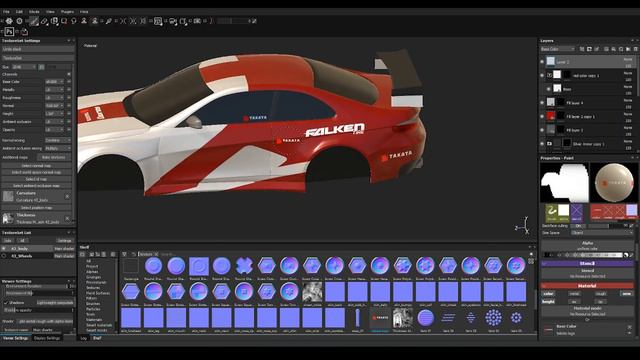Click the Delete layer trash icon
Image resolution: width=640 pixels, height=360 pixels.
pyautogui.click(x=636, y=49)
